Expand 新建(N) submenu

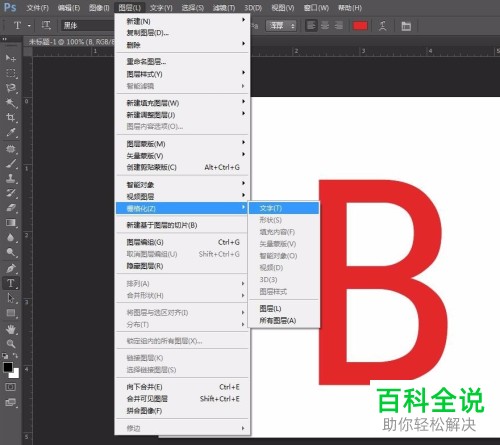click(x=182, y=21)
